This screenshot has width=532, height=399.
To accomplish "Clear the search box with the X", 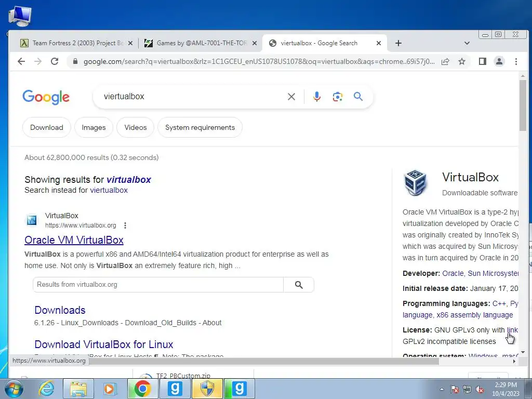I will [x=291, y=97].
